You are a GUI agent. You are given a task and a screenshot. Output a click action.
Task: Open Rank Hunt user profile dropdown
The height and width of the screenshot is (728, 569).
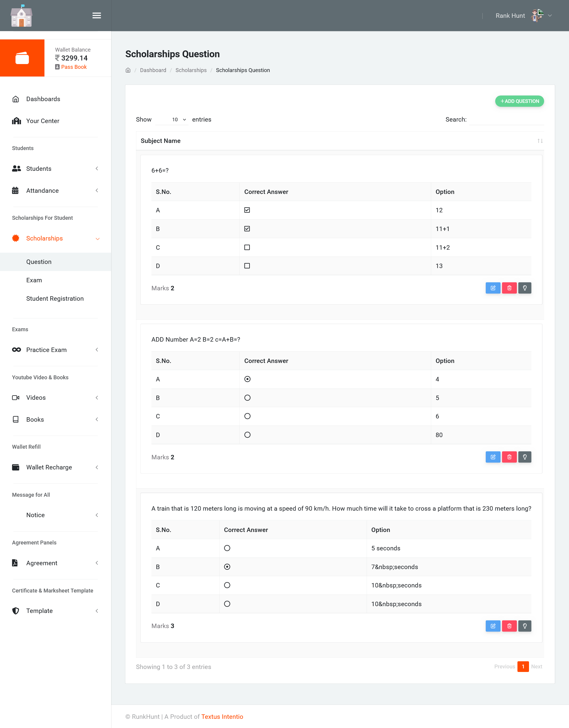[x=523, y=16]
